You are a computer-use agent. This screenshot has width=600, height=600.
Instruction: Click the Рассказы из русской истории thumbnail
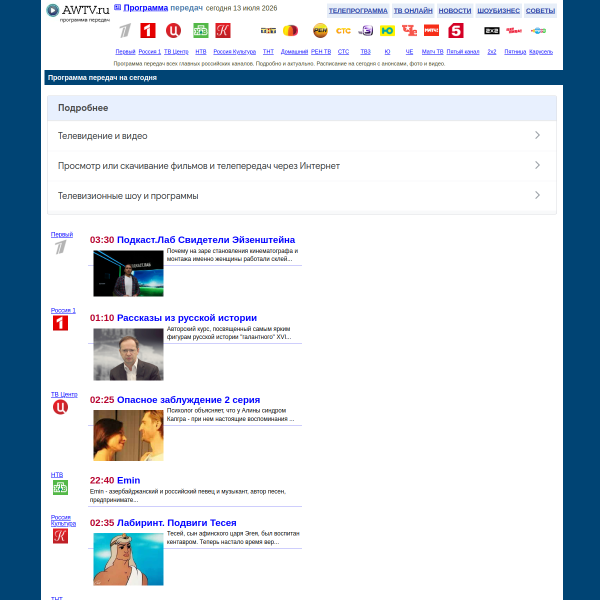click(128, 354)
